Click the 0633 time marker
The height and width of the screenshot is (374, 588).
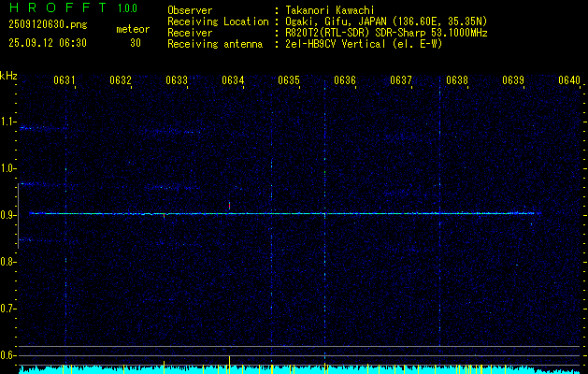177,79
